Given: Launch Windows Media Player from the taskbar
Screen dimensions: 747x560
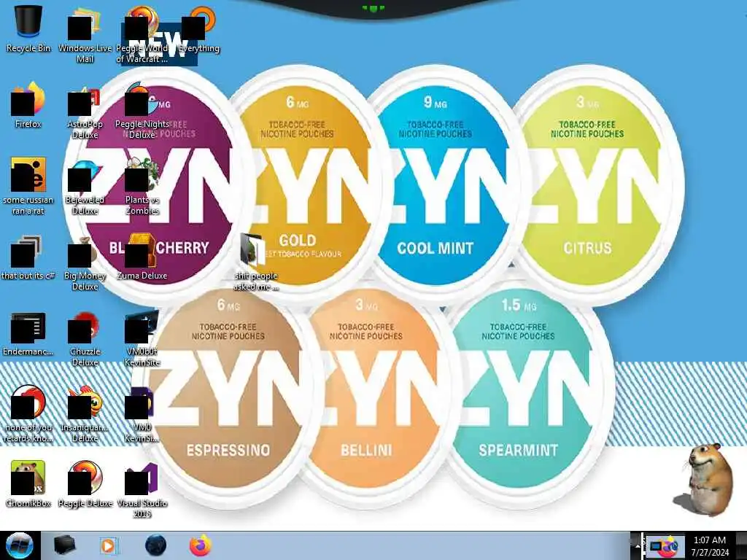Looking at the screenshot, I should coord(109,545).
